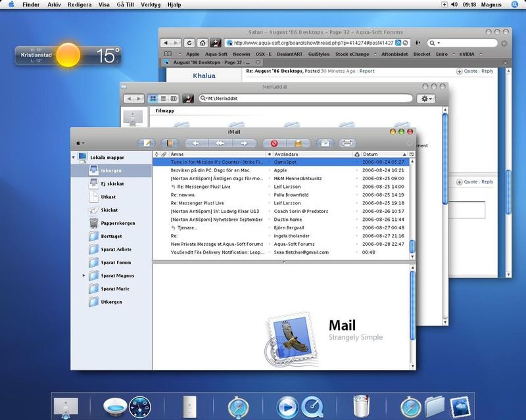The image size is (526, 420).
Task: Open the bookmarks book icon in Safari
Action: 168,54
